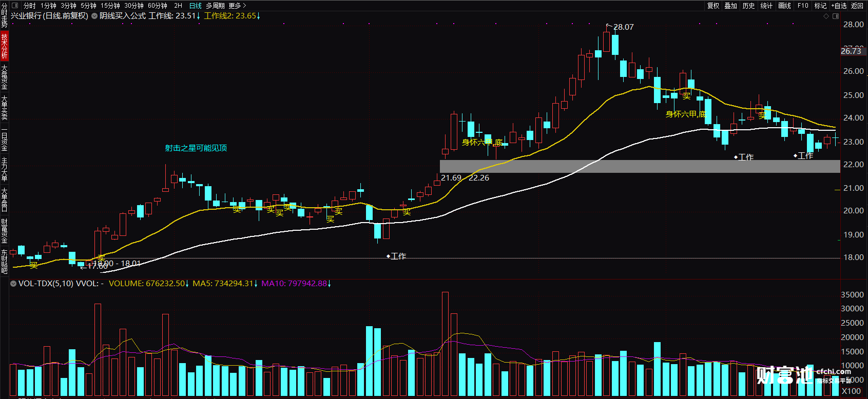Switch to 1分钟 period
The width and height of the screenshot is (868, 399).
(x=48, y=6)
